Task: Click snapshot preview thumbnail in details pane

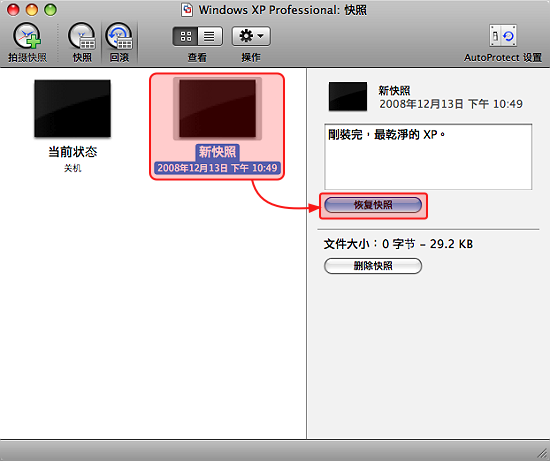Action: point(348,96)
